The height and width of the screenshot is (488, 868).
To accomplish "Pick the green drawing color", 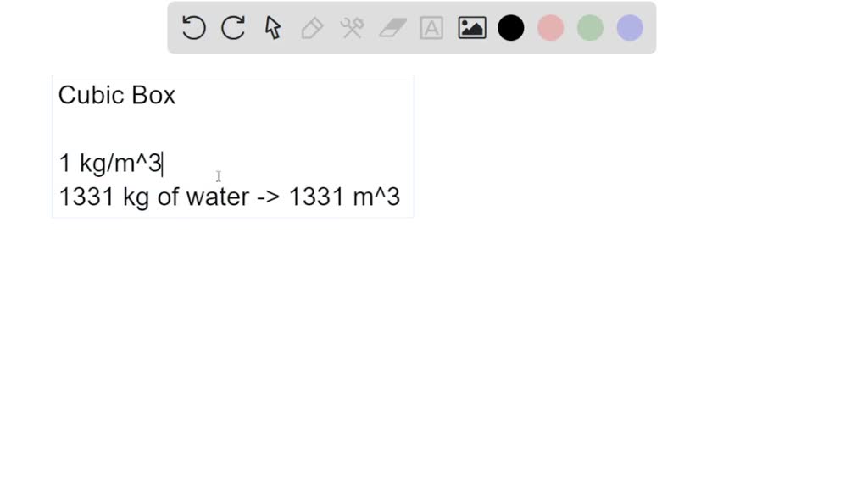I will (590, 28).
